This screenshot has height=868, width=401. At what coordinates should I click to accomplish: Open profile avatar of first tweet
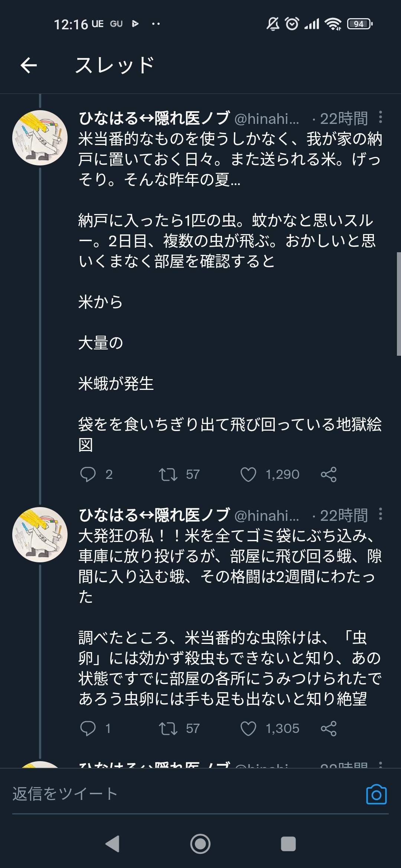point(40,138)
